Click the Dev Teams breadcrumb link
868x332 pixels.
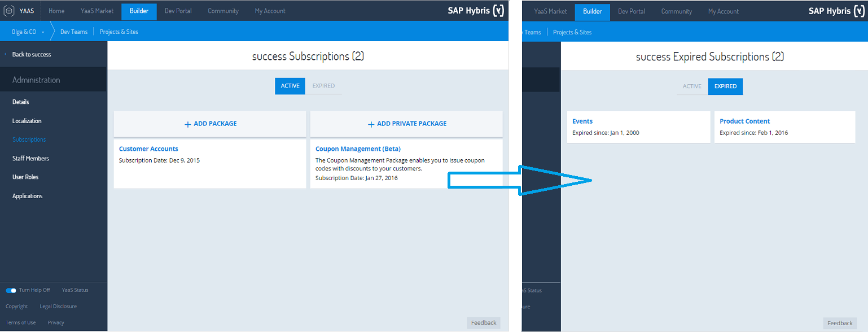(74, 32)
